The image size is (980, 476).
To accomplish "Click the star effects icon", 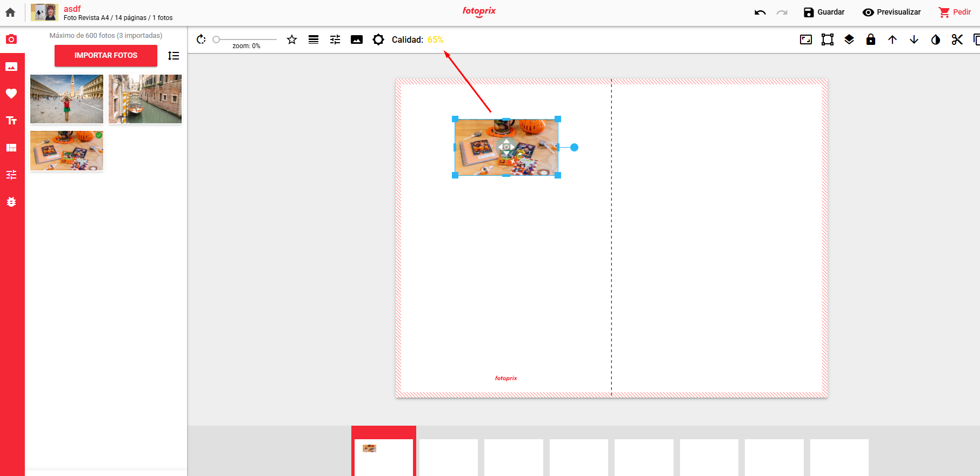I will (x=292, y=39).
